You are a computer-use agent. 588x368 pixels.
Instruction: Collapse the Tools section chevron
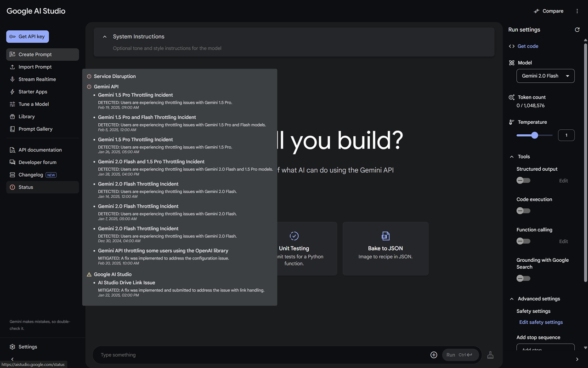pyautogui.click(x=512, y=157)
